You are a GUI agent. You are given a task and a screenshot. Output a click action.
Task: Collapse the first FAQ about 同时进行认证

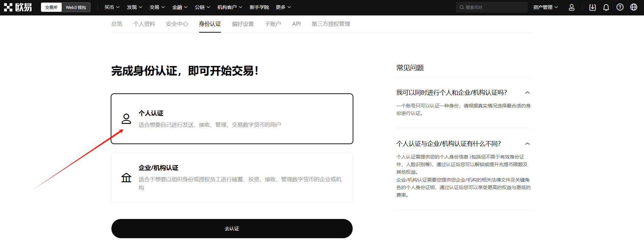pos(527,93)
